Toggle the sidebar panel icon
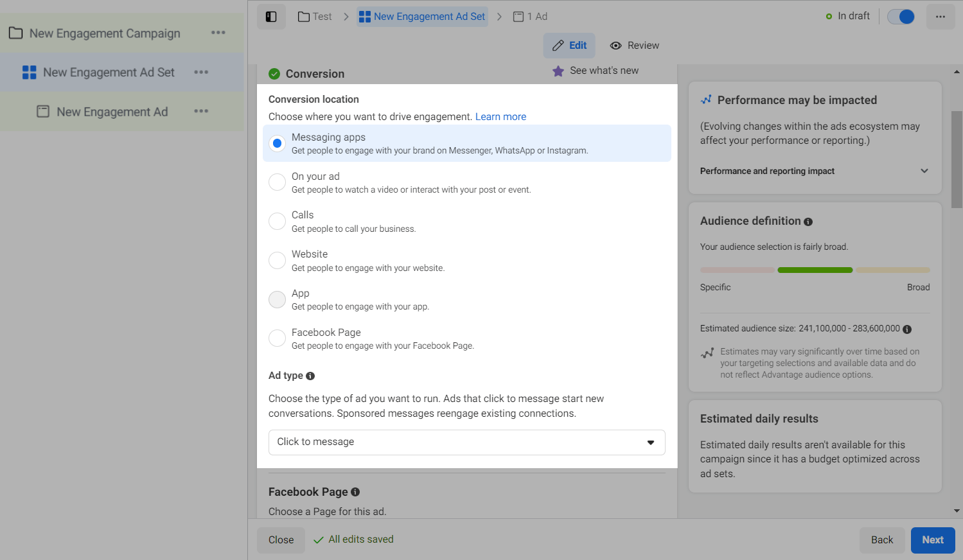 click(x=271, y=17)
